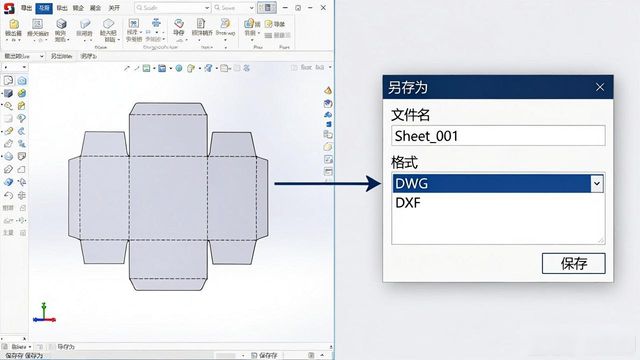Click the gray 3D cube ribbon icon

(61, 24)
